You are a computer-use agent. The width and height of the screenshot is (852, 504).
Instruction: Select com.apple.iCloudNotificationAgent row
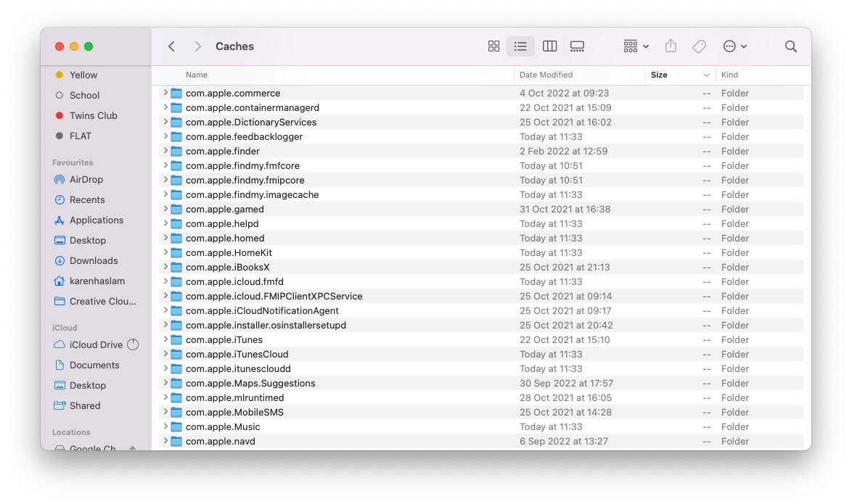(x=481, y=310)
